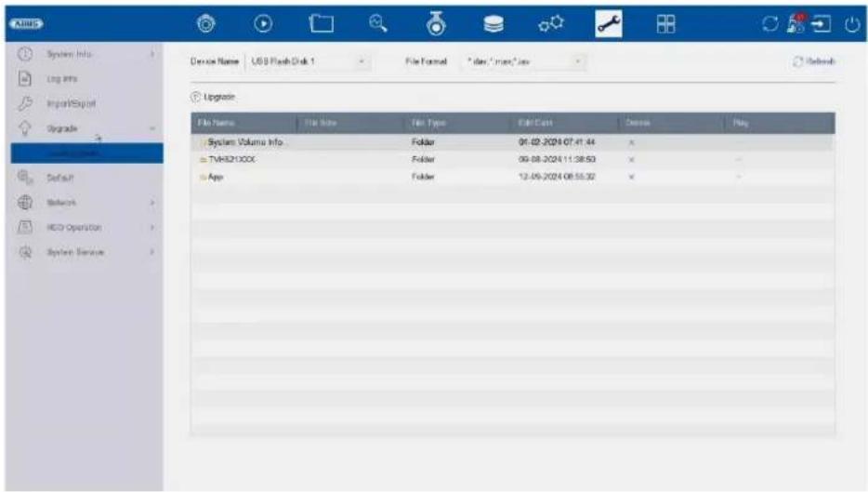868x492 pixels.
Task: Open the Device Name dropdown
Action: tap(308, 61)
